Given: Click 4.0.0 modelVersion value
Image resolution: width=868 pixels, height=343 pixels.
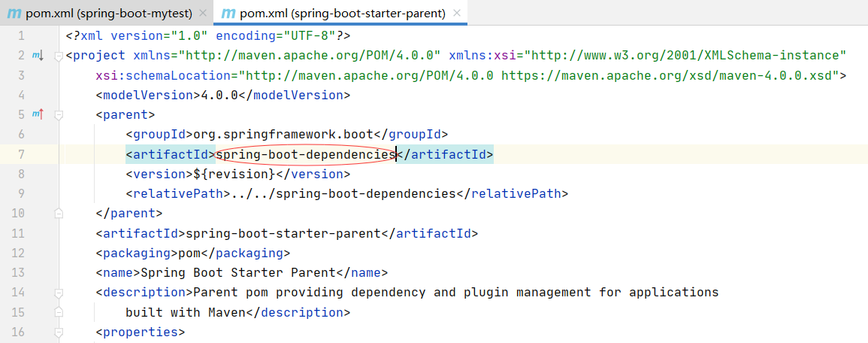Looking at the screenshot, I should [x=219, y=96].
